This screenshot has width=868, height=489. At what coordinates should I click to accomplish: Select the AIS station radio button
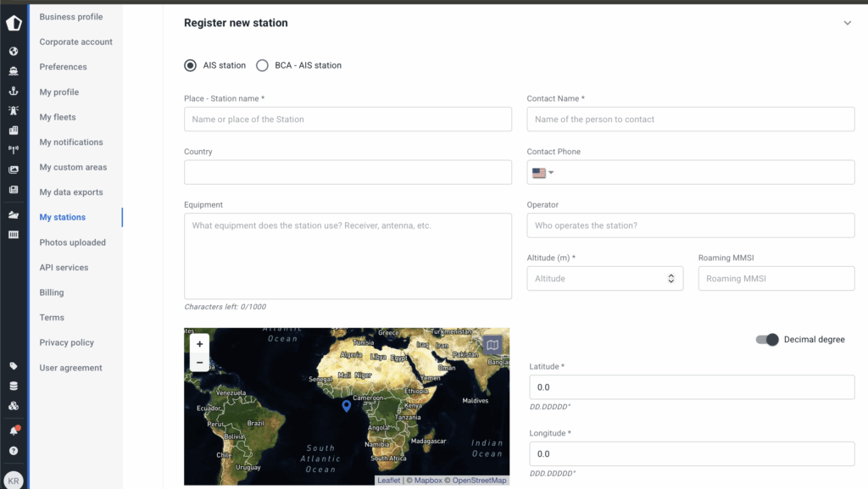pyautogui.click(x=191, y=65)
